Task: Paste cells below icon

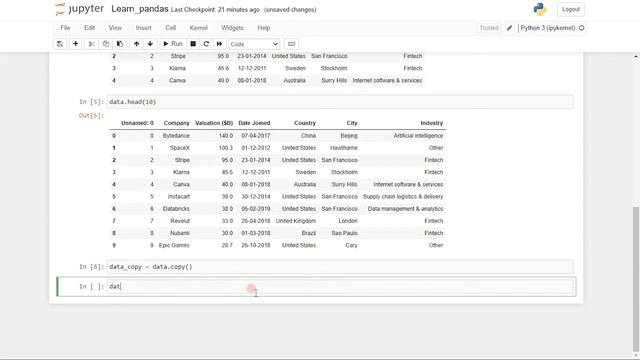Action: (x=120, y=44)
